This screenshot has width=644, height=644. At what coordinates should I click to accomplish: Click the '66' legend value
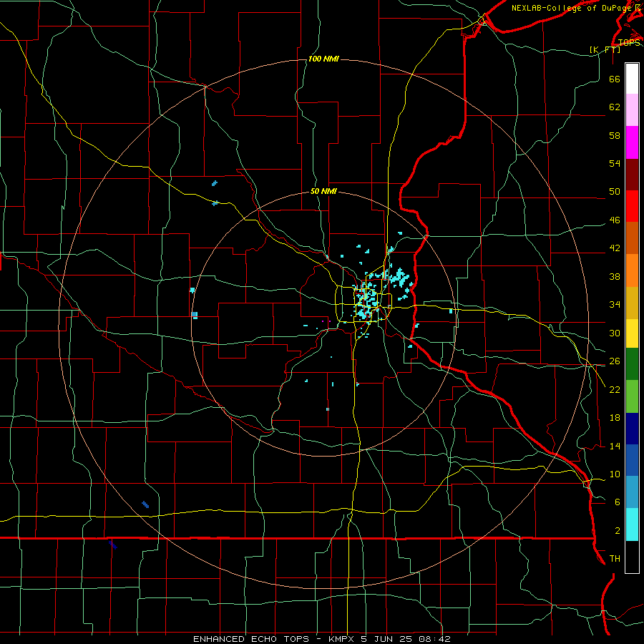coord(615,79)
